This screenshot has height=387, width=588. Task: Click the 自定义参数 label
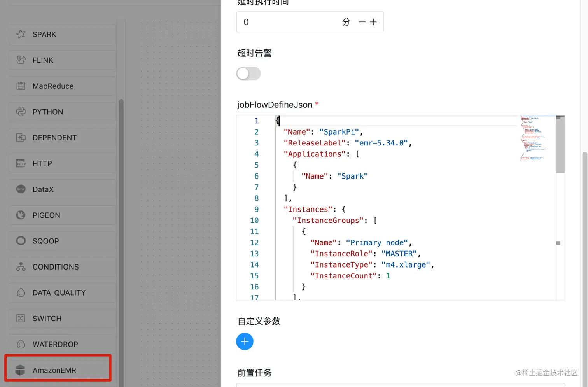[x=259, y=321]
